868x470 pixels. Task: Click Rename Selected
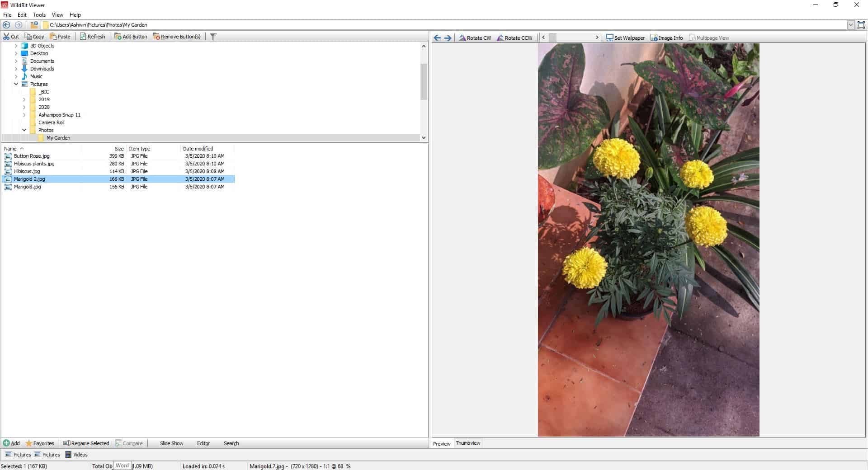pyautogui.click(x=86, y=443)
